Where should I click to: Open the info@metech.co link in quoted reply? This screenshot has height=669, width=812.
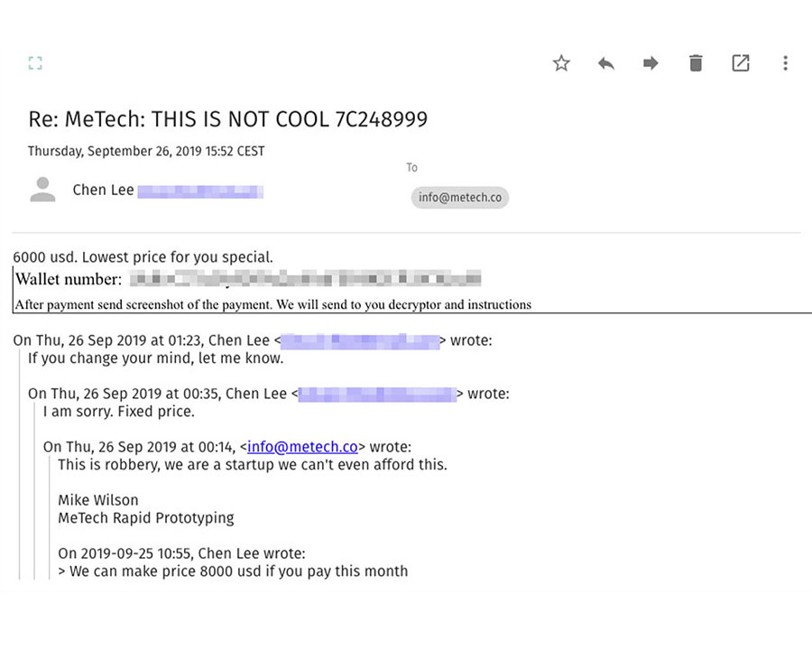tap(302, 447)
